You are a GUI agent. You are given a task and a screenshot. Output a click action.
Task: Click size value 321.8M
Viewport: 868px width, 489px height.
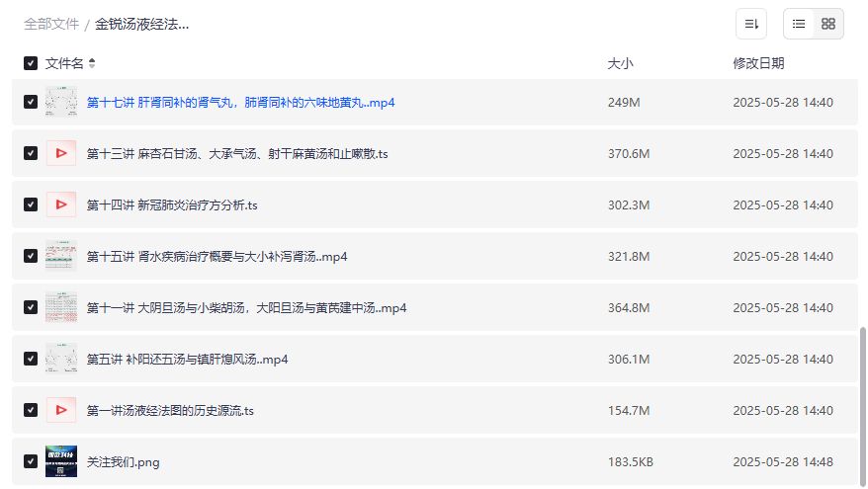click(629, 257)
